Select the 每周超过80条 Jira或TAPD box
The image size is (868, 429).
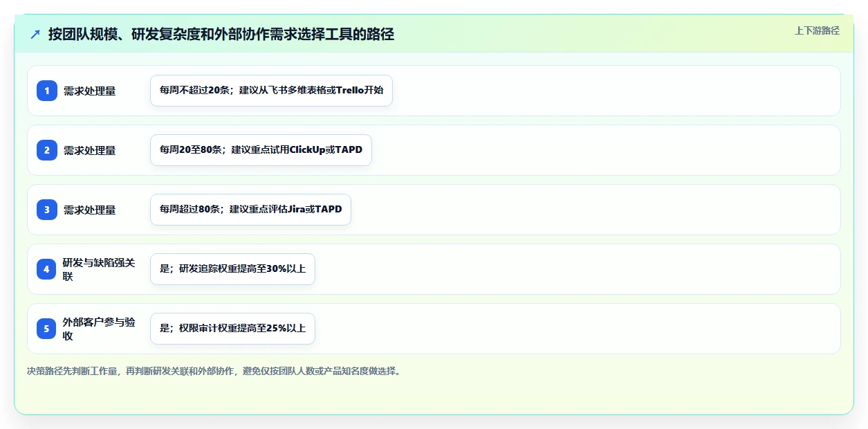tap(250, 210)
